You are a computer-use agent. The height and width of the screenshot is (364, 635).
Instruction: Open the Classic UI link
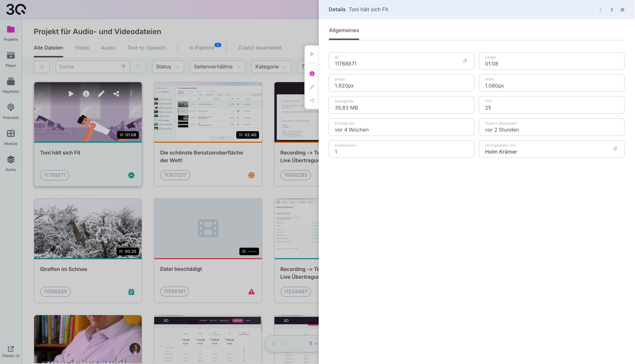tap(11, 351)
